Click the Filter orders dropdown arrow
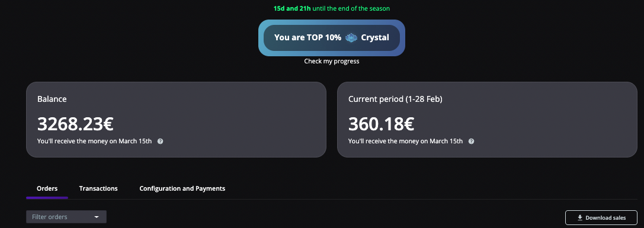644x228 pixels. tap(97, 217)
